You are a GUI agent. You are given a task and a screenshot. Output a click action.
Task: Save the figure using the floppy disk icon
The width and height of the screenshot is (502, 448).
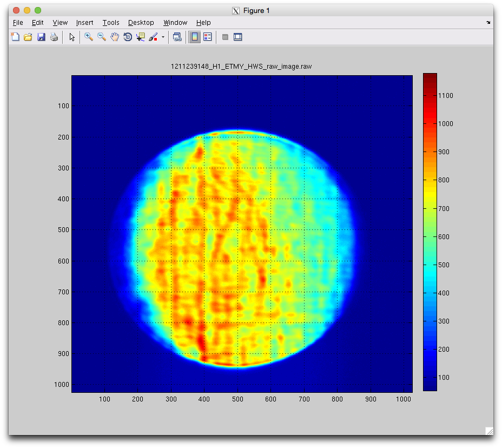pos(41,37)
